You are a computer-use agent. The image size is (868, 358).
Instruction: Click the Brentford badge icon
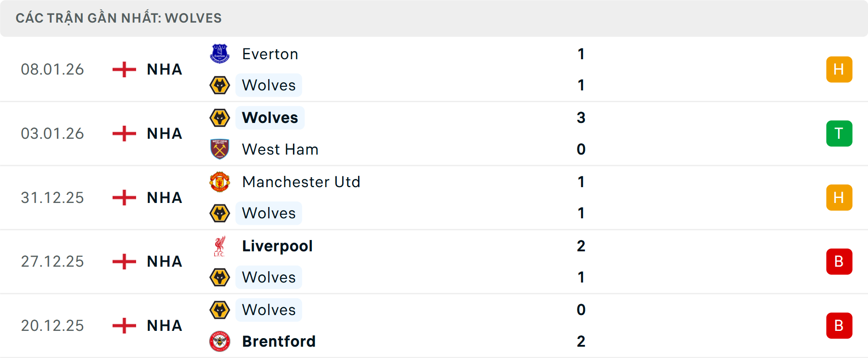[x=220, y=342]
